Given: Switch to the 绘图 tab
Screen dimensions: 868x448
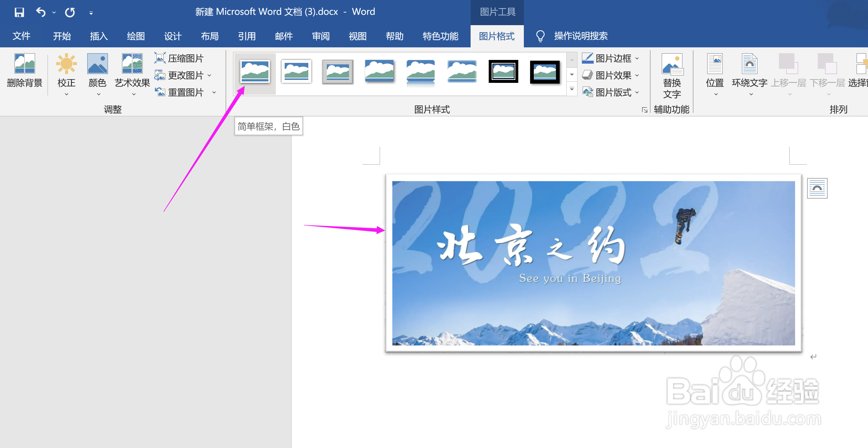Looking at the screenshot, I should [x=136, y=36].
